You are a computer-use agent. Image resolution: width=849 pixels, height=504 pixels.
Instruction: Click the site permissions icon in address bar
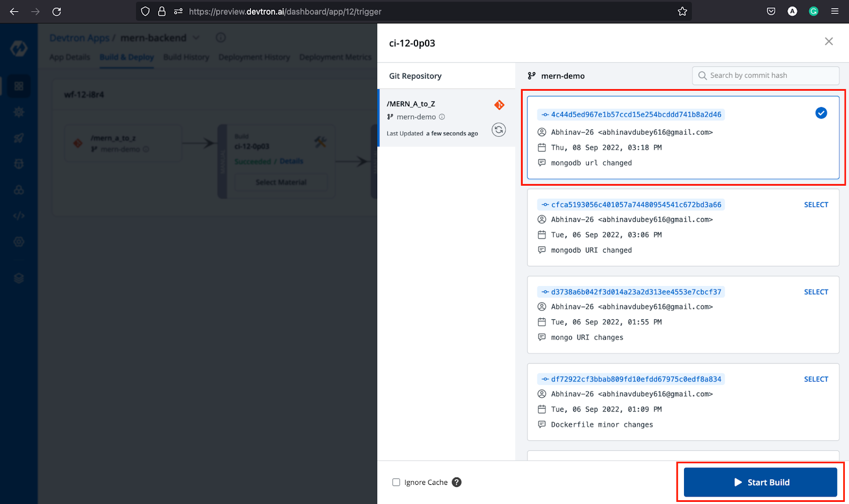pos(178,11)
